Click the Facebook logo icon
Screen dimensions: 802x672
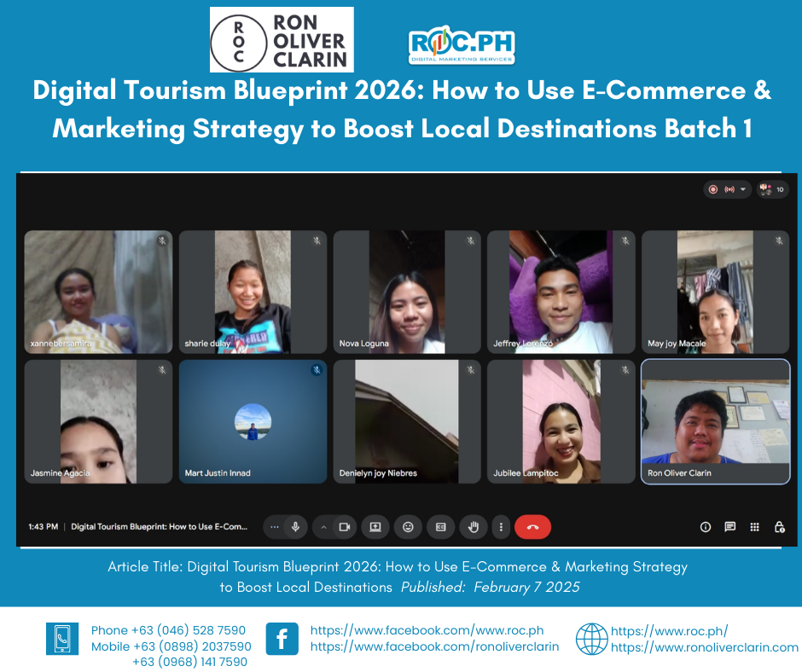point(282,639)
